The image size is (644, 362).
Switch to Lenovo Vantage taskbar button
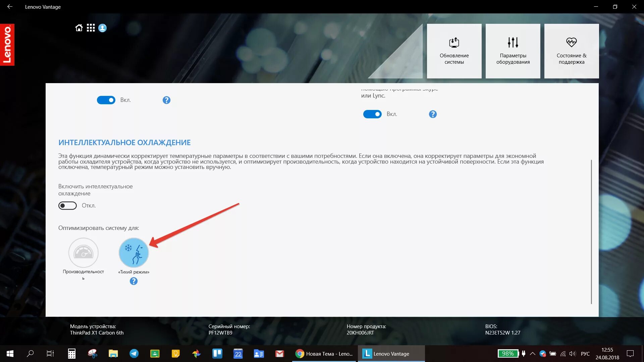(391, 354)
